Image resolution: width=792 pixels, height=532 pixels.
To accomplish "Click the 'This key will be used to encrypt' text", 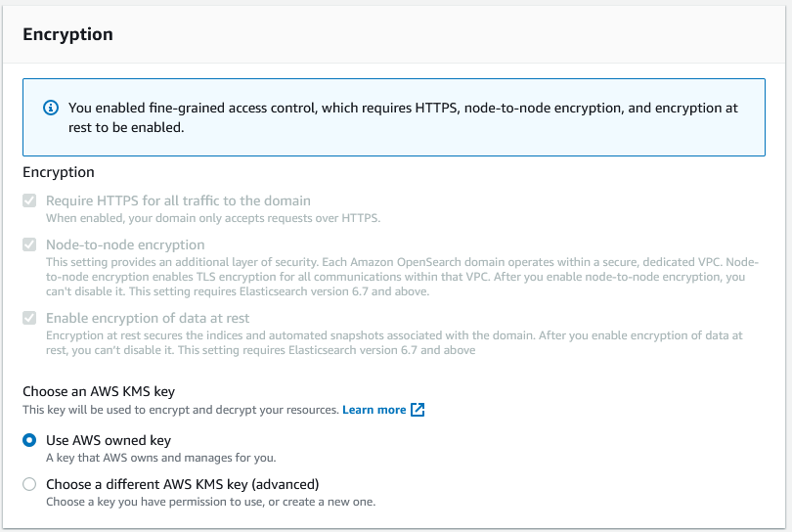I will pyautogui.click(x=181, y=410).
